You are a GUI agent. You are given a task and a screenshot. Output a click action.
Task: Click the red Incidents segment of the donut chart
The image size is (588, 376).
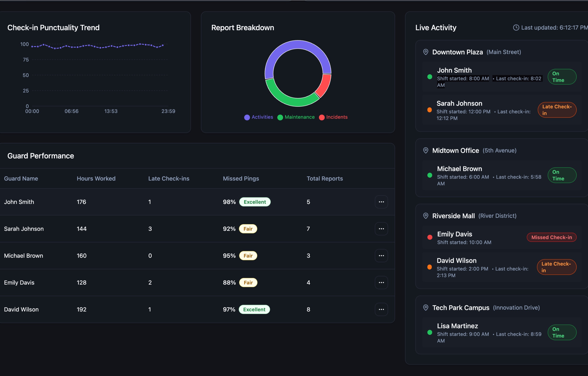pyautogui.click(x=324, y=86)
